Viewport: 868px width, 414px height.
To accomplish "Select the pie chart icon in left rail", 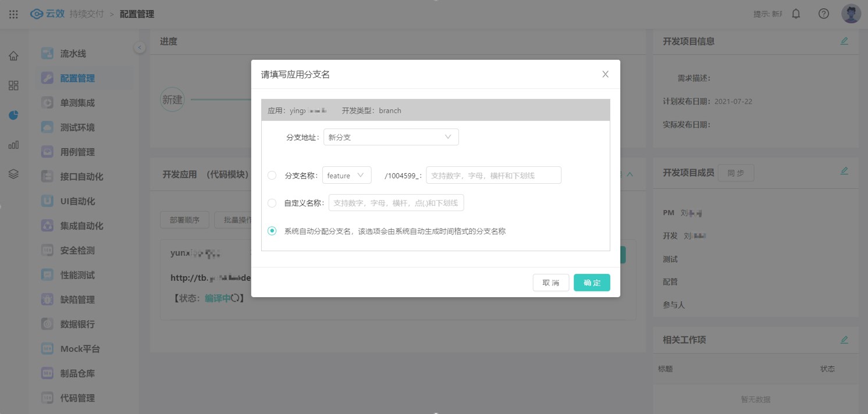I will click(x=13, y=115).
